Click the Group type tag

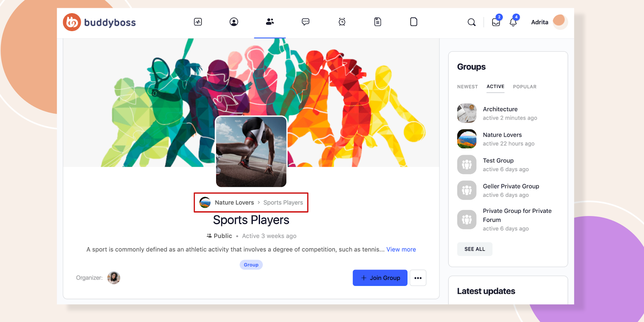point(251,264)
